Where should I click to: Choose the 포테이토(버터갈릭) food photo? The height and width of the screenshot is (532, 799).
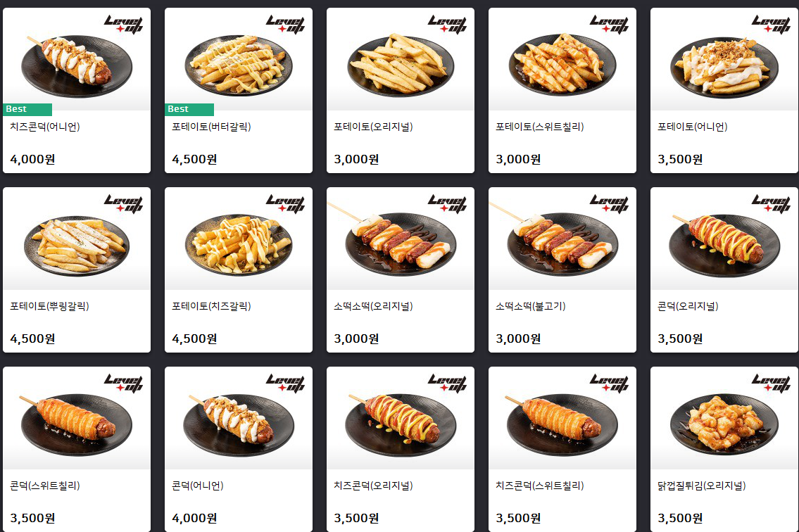239,59
